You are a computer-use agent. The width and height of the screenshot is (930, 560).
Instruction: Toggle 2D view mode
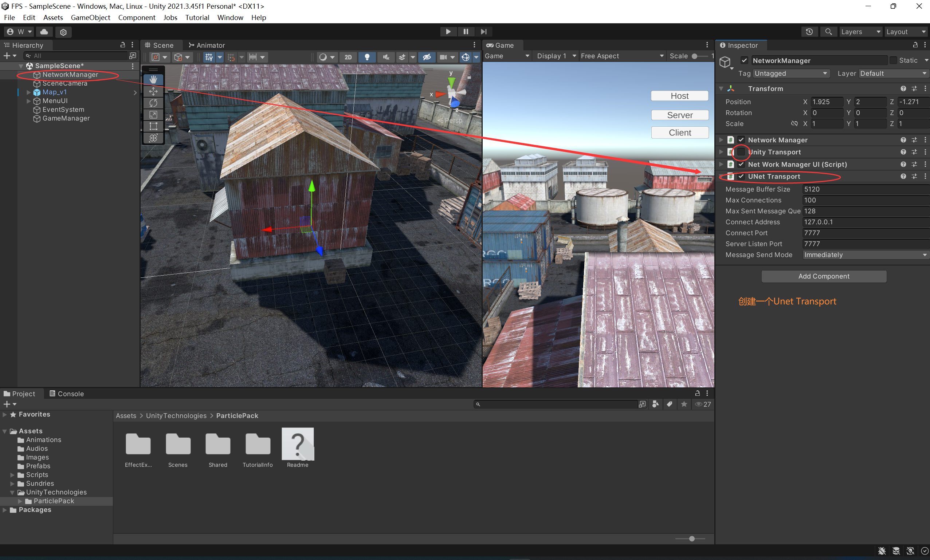pyautogui.click(x=348, y=57)
